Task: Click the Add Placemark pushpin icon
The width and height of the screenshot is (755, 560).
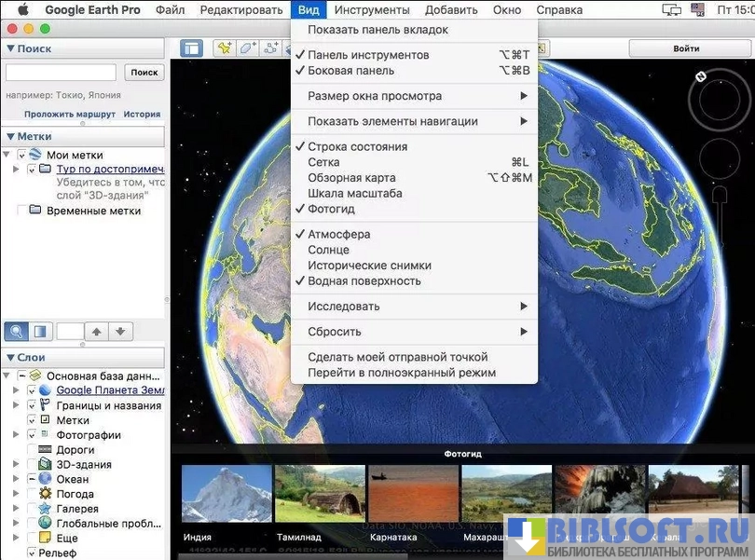Action: (224, 48)
